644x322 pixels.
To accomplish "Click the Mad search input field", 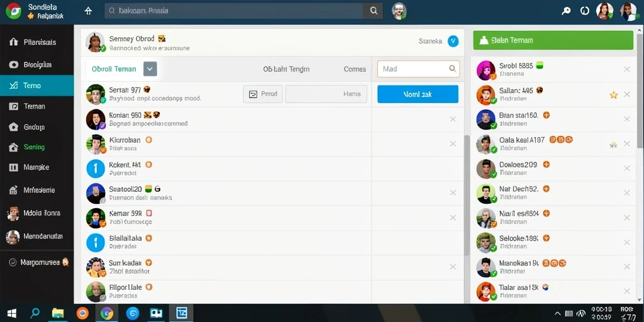I will (418, 69).
